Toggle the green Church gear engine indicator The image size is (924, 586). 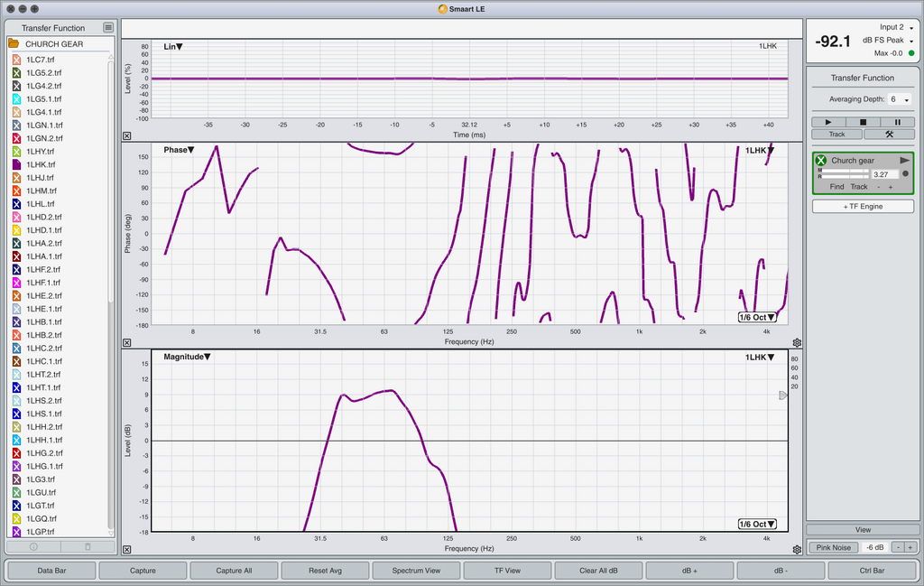click(x=821, y=161)
